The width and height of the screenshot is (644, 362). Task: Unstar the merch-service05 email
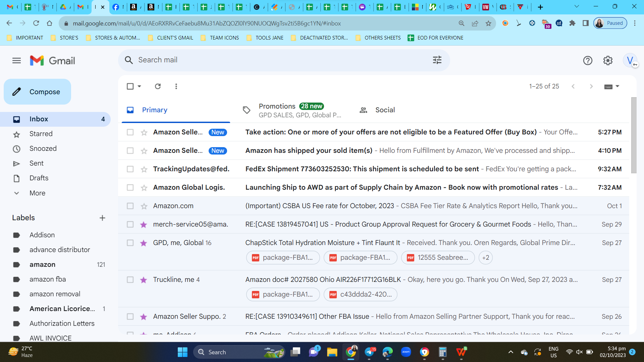click(x=144, y=225)
